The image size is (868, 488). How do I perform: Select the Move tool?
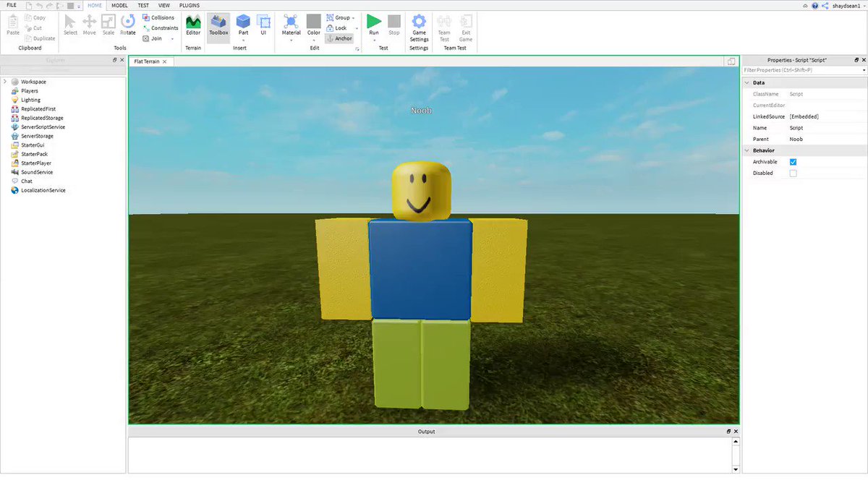[89, 25]
